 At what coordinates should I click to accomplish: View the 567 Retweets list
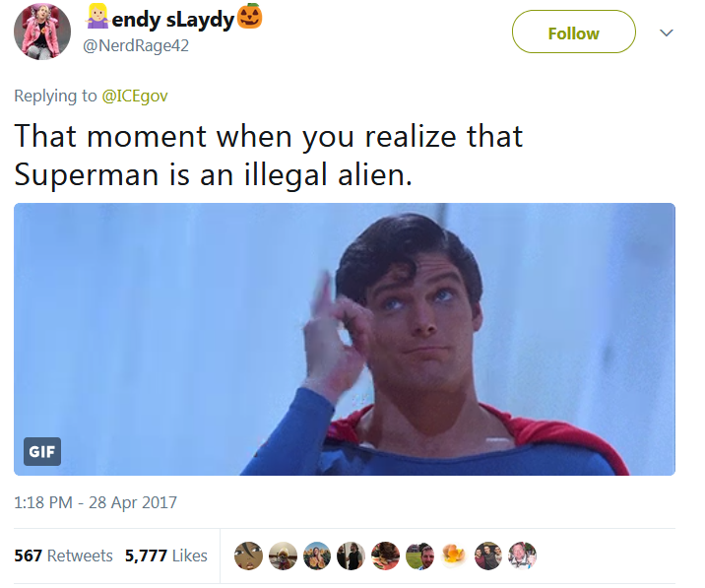click(63, 555)
